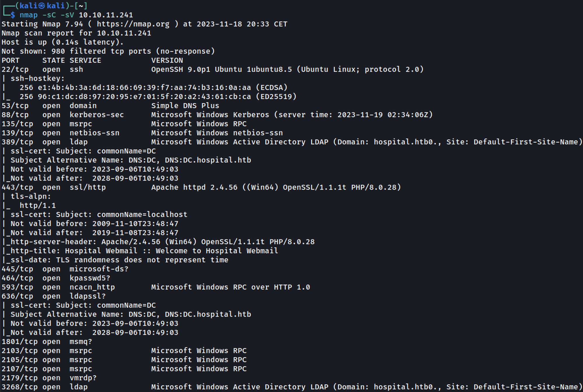This screenshot has height=392, width=583.
Task: Click the 443/tcp port entry
Action: click(17, 188)
